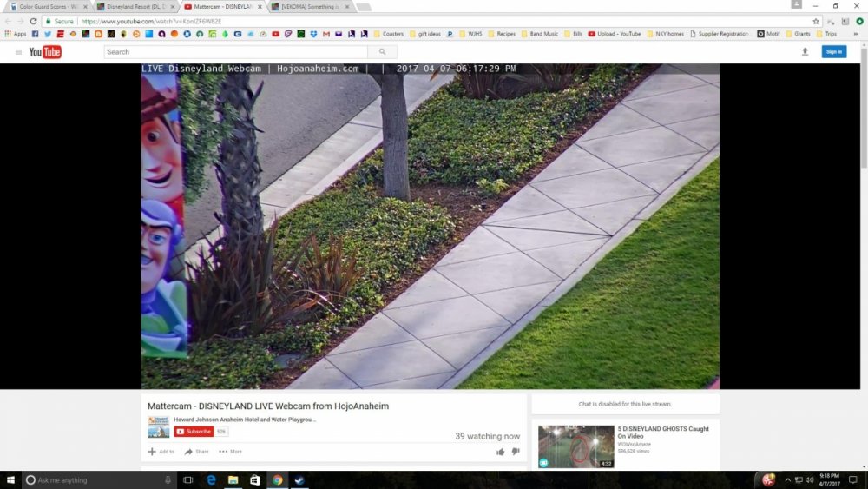The image size is (868, 489).
Task: Switch to the Color Guard Scores tab
Action: point(48,6)
